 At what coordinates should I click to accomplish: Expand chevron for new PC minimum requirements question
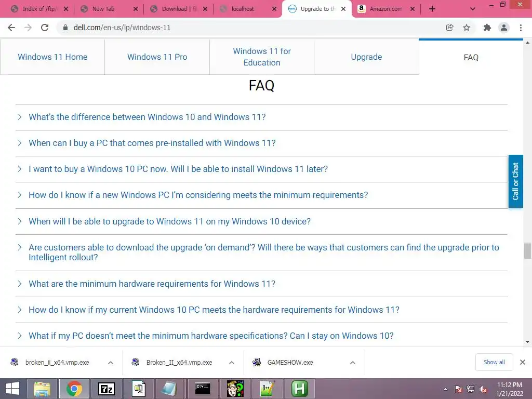coord(20,195)
